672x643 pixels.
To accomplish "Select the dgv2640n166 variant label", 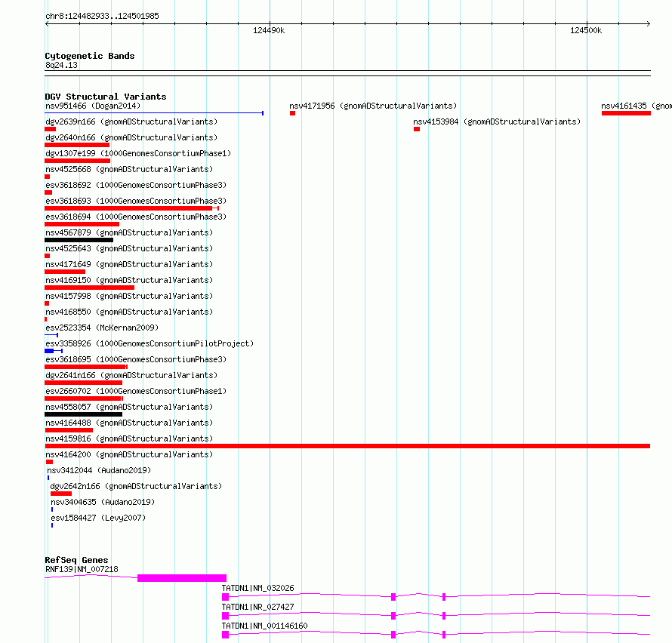I will click(131, 137).
